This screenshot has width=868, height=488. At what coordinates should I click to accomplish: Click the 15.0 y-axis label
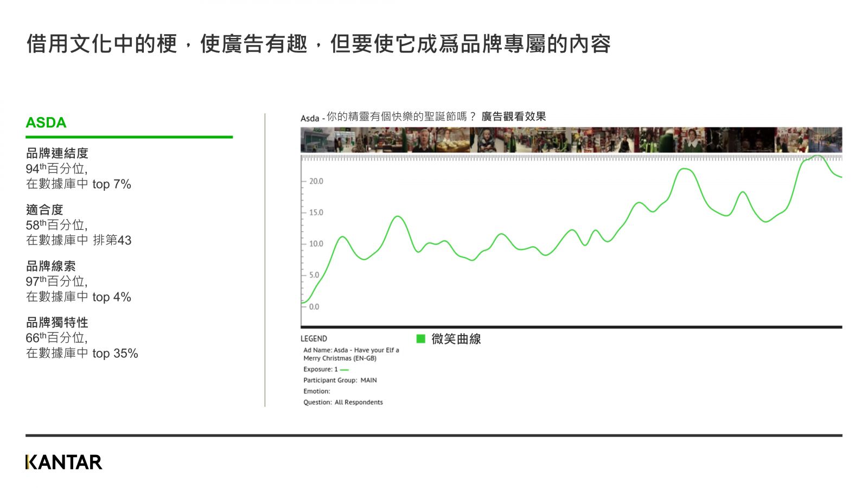(x=316, y=213)
